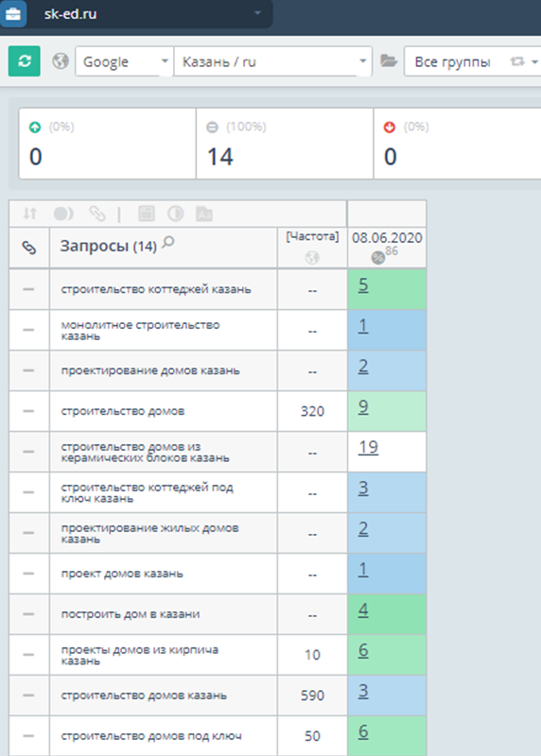
Task: Select query проект домов казань
Action: 122,574
